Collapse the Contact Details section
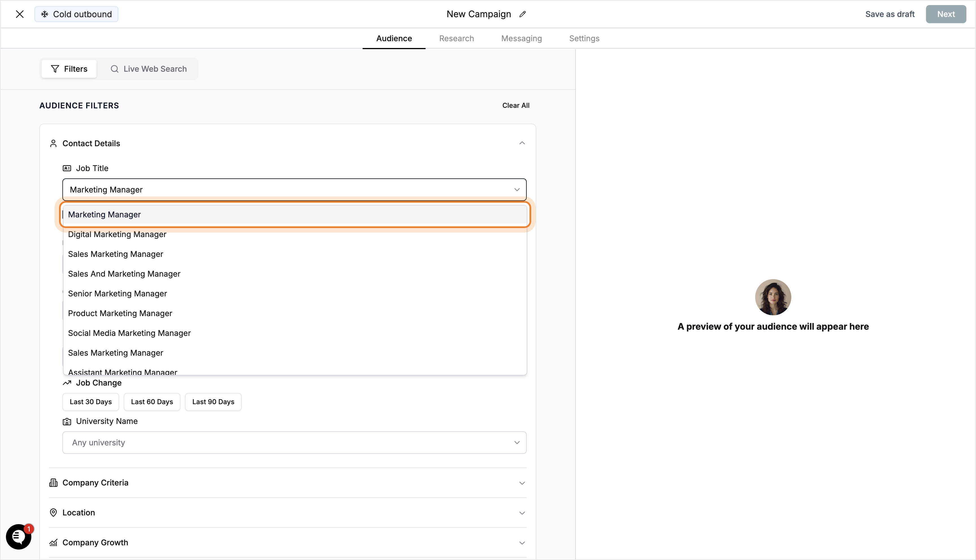 point(522,143)
